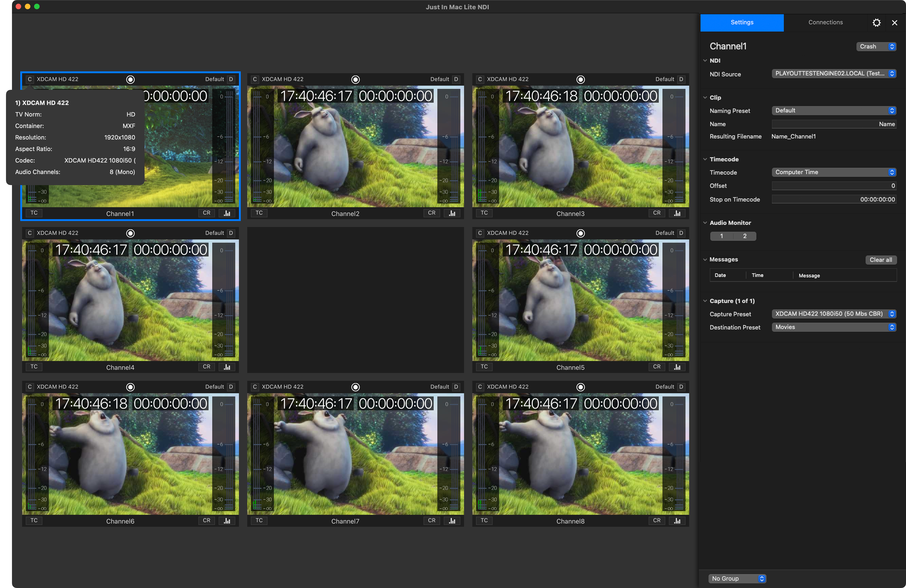Toggle CR on Channel1
Viewport: 906px width, 588px height.
tap(206, 213)
